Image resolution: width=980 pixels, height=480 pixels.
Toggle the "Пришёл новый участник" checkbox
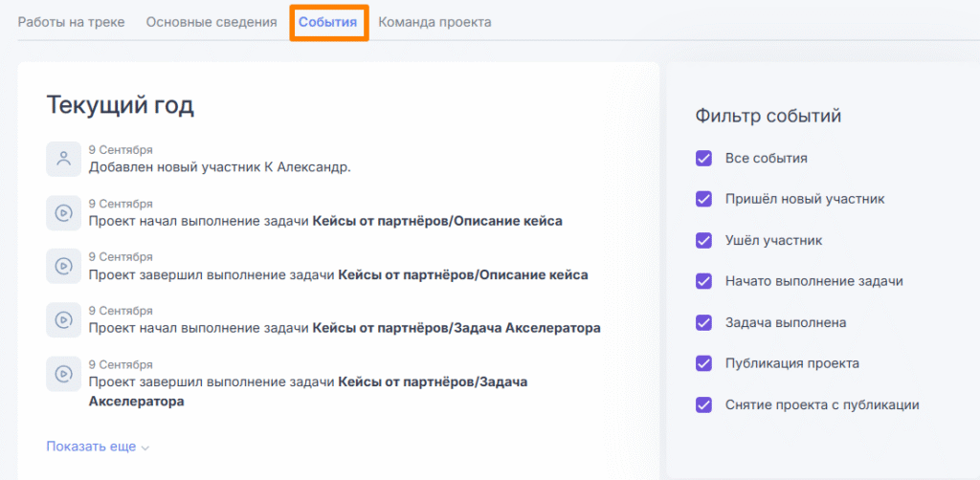click(x=704, y=200)
